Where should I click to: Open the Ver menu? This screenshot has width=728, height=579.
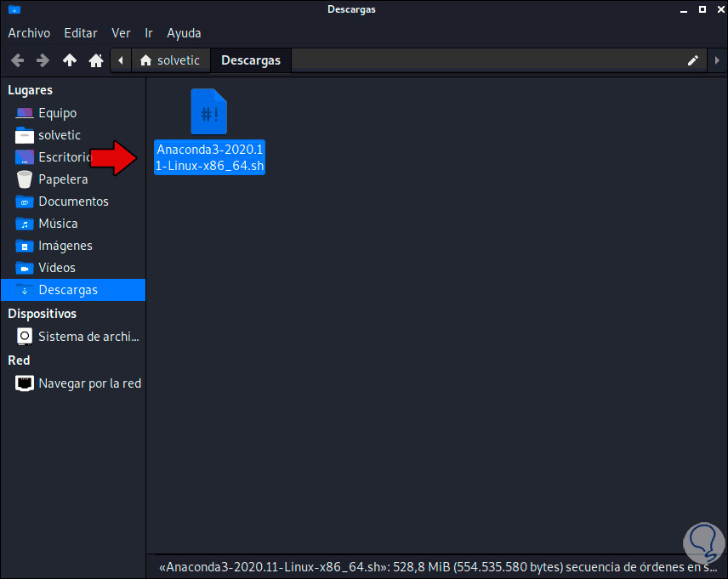tap(121, 33)
